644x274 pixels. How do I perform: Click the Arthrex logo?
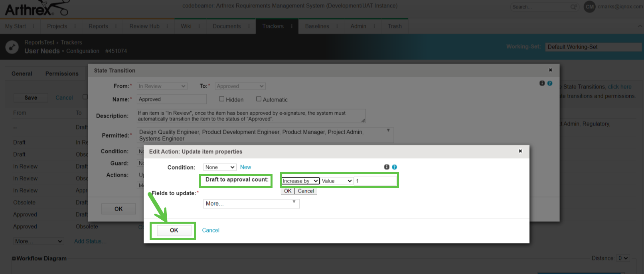[36, 8]
